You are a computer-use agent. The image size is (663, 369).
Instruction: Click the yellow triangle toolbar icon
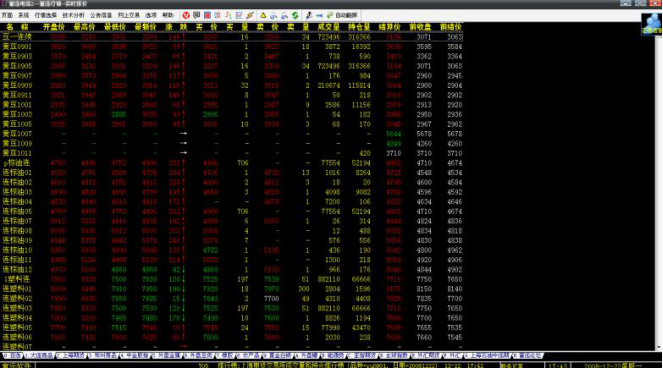(263, 15)
